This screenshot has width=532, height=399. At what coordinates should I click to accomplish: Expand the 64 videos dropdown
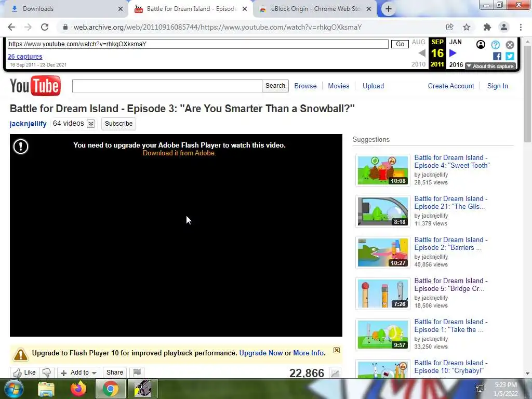click(91, 124)
